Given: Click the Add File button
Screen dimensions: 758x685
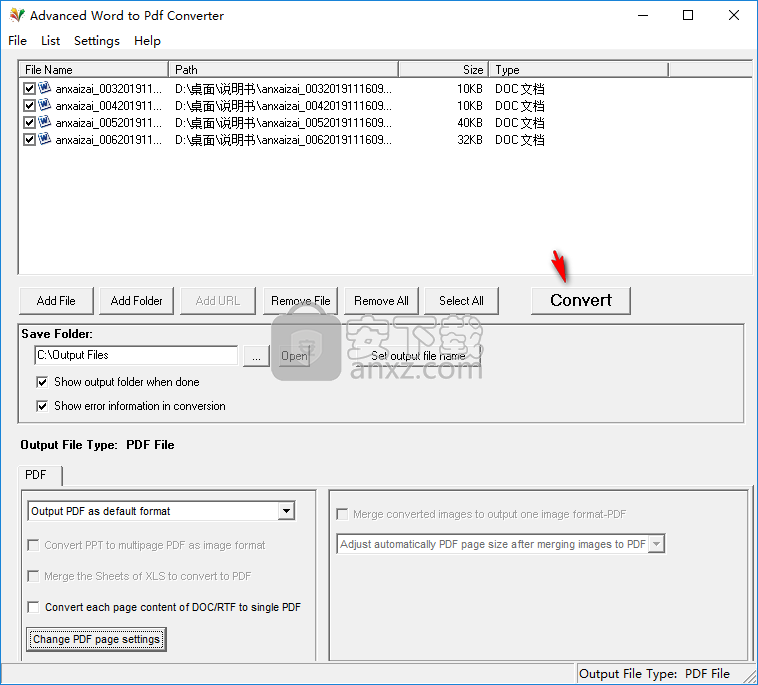Looking at the screenshot, I should (x=56, y=301).
